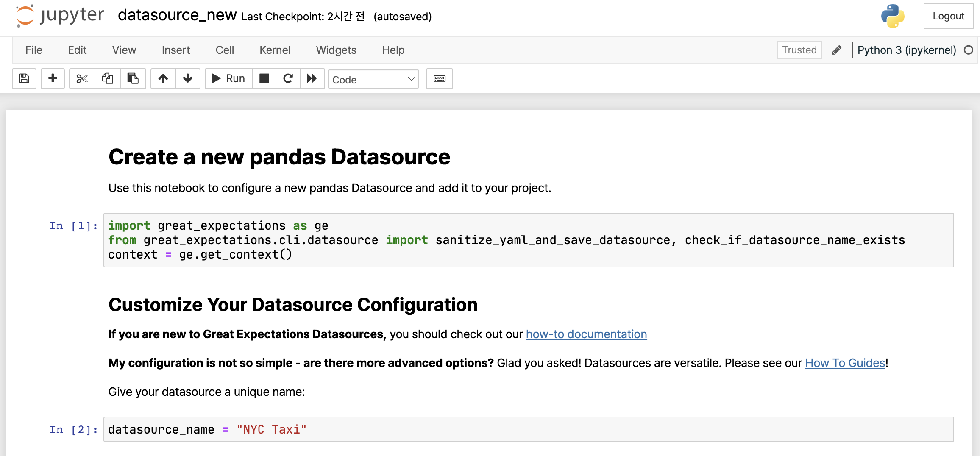Click the Create a new pandas Datasource heading
This screenshot has width=980, height=456.
tap(279, 157)
